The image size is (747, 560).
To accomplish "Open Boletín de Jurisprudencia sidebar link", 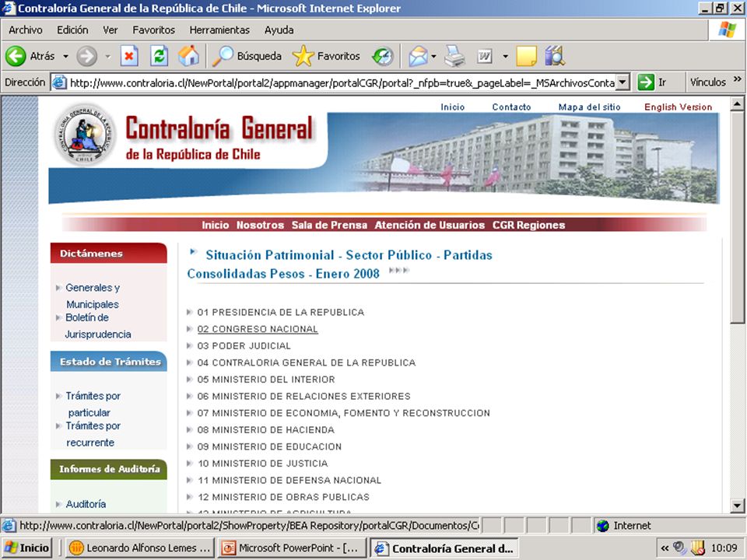I will point(98,326).
